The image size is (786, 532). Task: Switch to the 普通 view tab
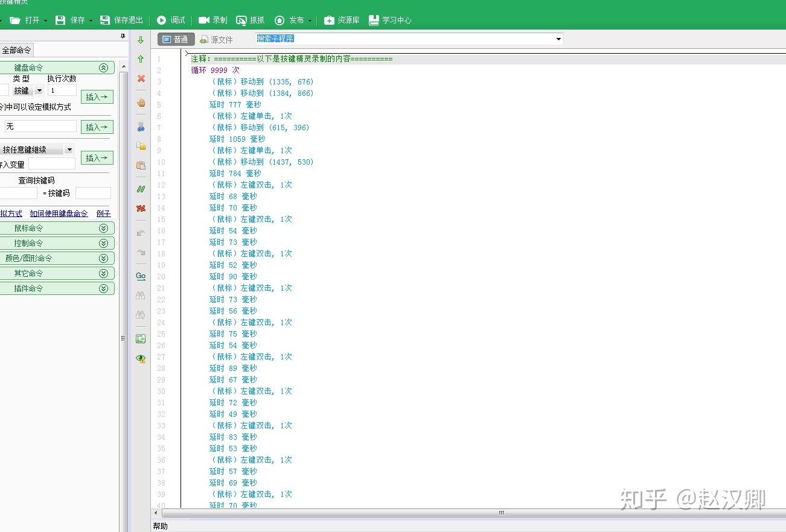pyautogui.click(x=176, y=39)
